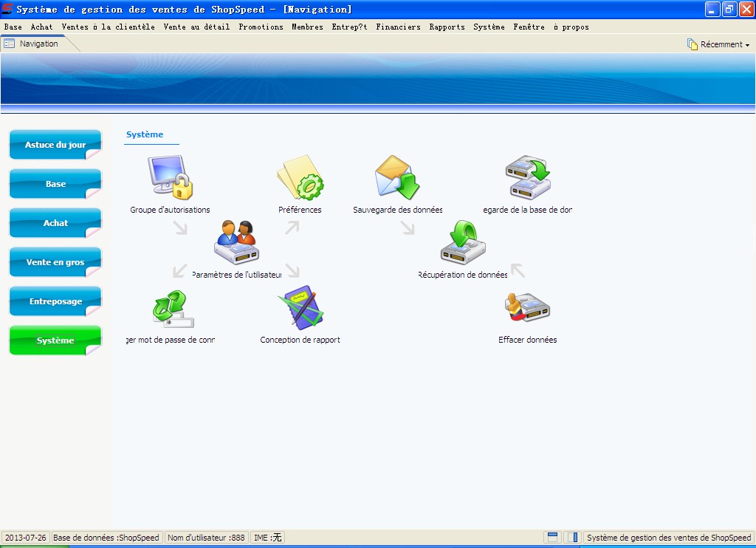Open Conception de rapport icon

click(300, 309)
